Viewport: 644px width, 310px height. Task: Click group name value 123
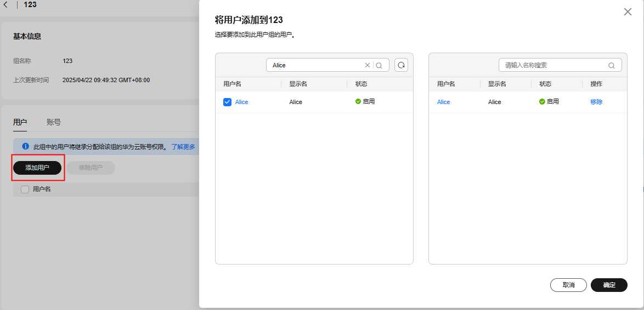tap(67, 61)
